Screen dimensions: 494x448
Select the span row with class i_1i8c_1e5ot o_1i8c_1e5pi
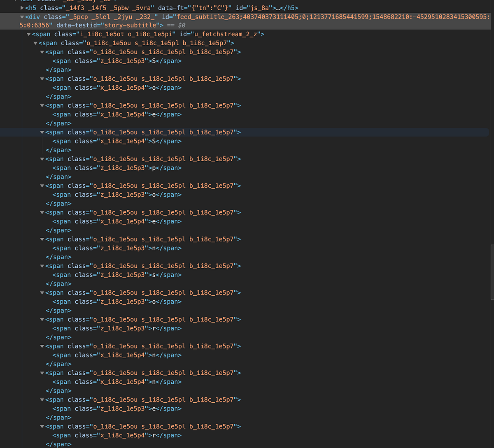tap(148, 34)
